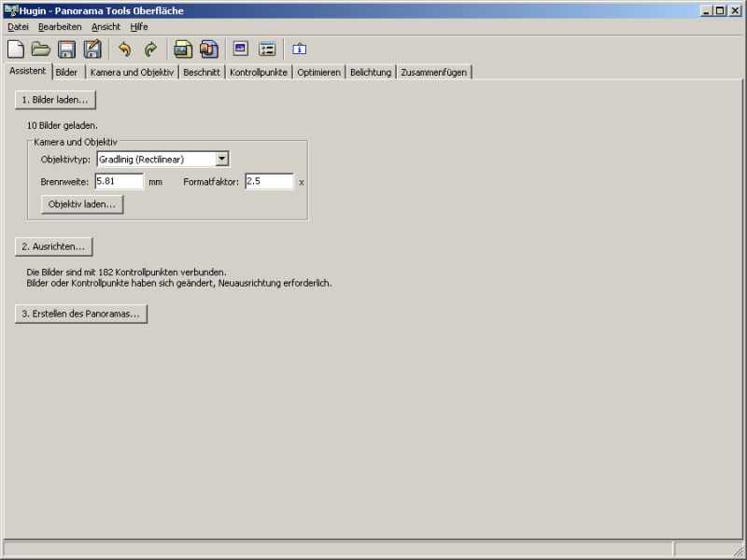The image size is (747, 560).
Task: Click the 'Formatfaktor:' label
Action: [x=211, y=182]
